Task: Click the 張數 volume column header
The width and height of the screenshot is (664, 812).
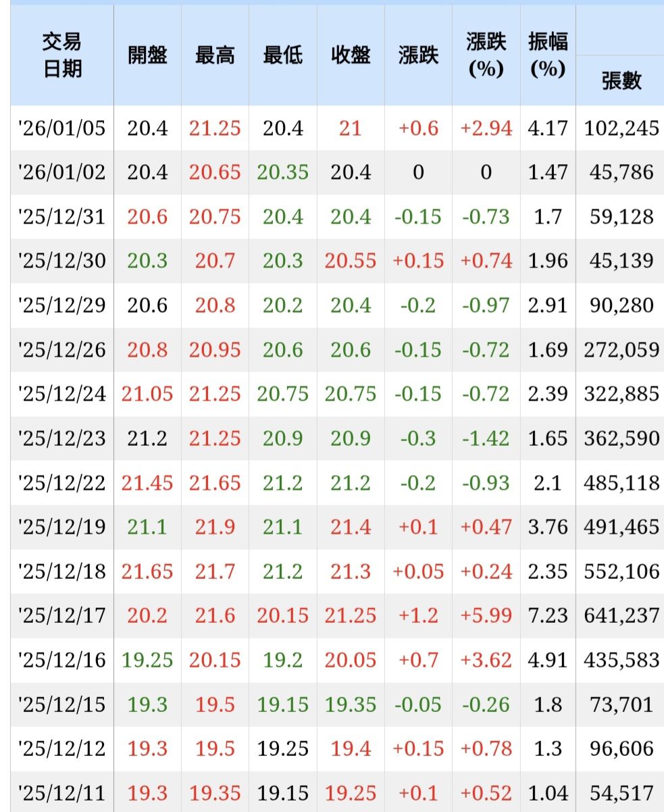Action: pyautogui.click(x=621, y=81)
